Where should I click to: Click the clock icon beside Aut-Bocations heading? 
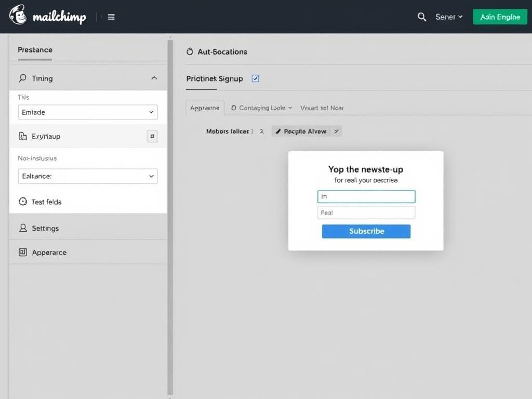click(x=189, y=51)
